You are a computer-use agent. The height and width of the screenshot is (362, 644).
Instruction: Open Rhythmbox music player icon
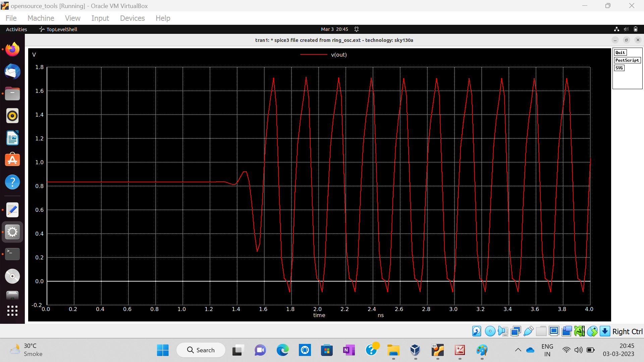coord(12,116)
